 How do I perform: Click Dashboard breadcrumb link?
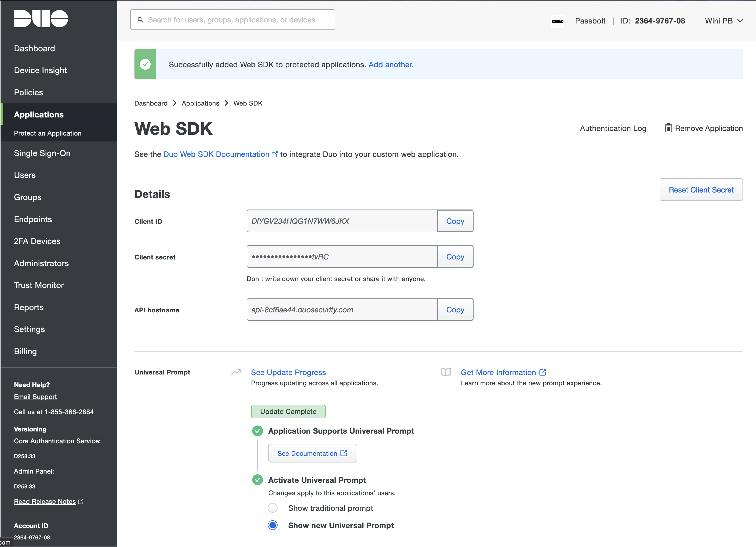coord(151,103)
